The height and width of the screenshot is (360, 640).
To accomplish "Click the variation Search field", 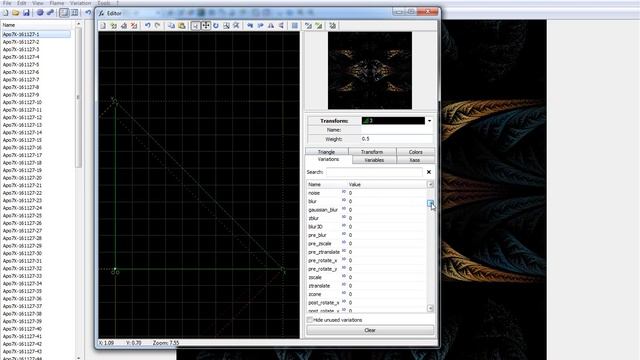I will point(374,172).
